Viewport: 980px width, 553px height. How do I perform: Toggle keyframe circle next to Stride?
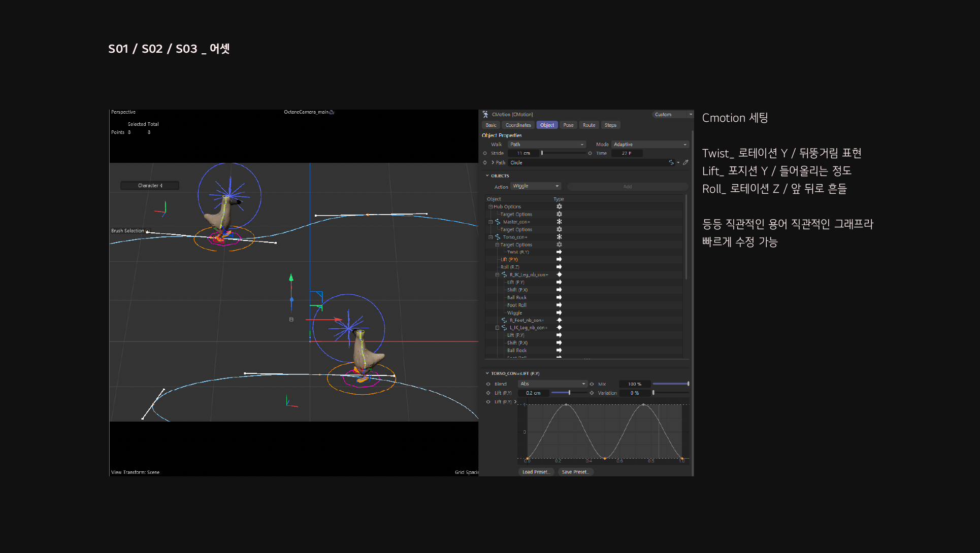pyautogui.click(x=485, y=153)
